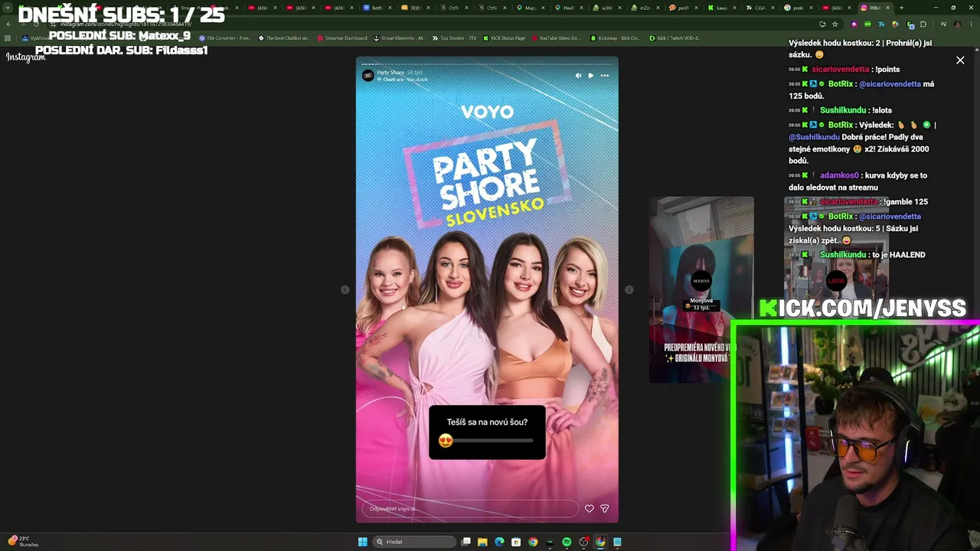The image size is (980, 551).
Task: Open the KICK Status Page bookmark
Action: [x=505, y=38]
